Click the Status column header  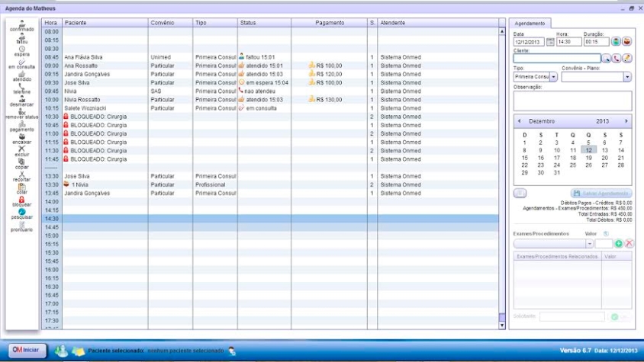[265, 23]
